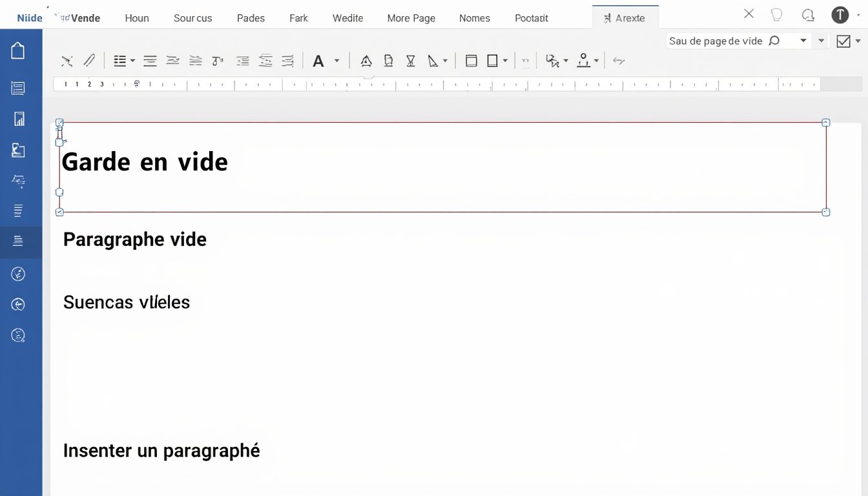Click the triangle warning-shaped icon
The image size is (868, 496).
click(366, 61)
